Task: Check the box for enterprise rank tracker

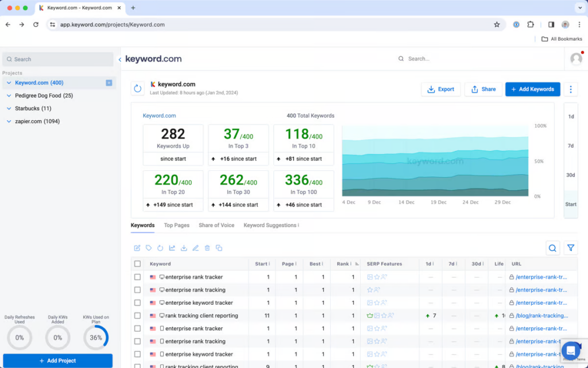Action: [x=138, y=277]
